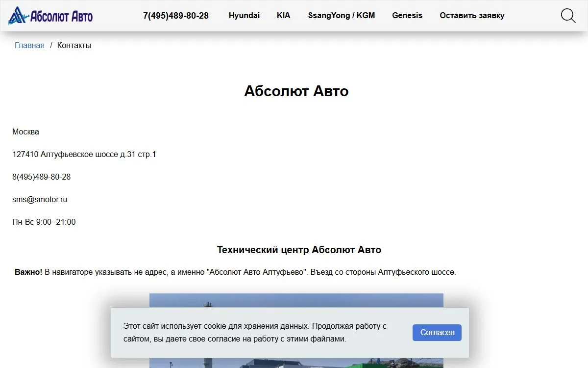Open the KIA menu item

(284, 16)
